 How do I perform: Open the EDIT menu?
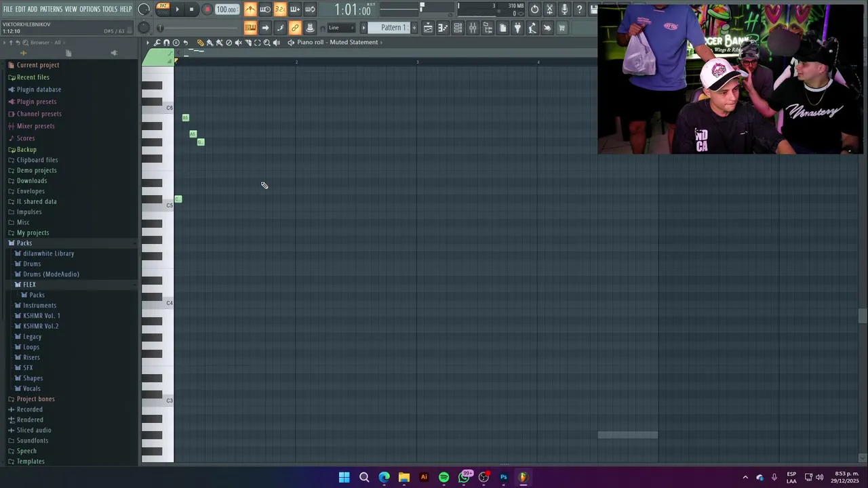(x=20, y=9)
